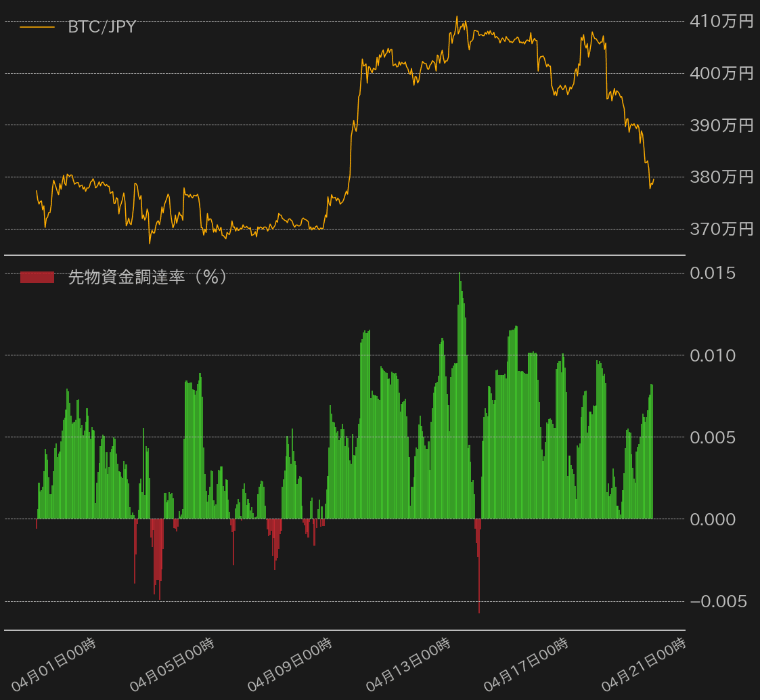Select the 先物資金調達率（%） legend text
The image size is (760, 700).
point(148,277)
